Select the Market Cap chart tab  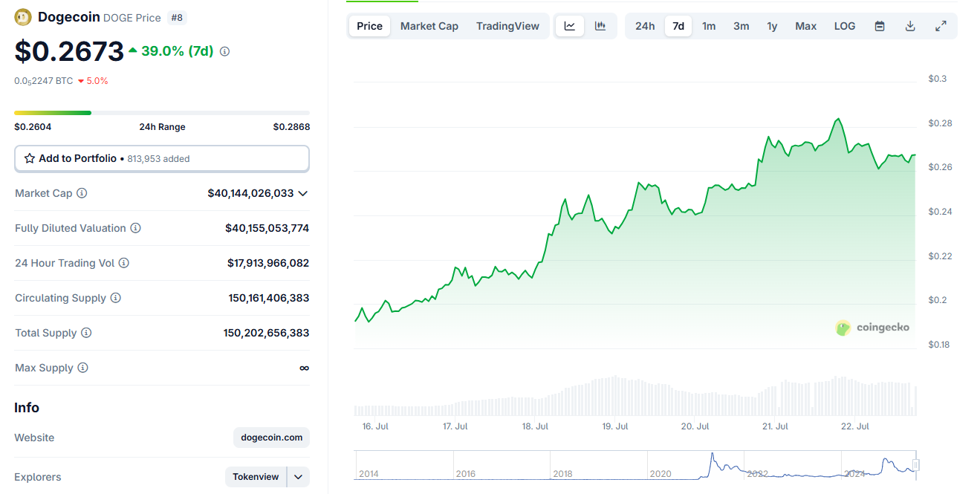(429, 26)
